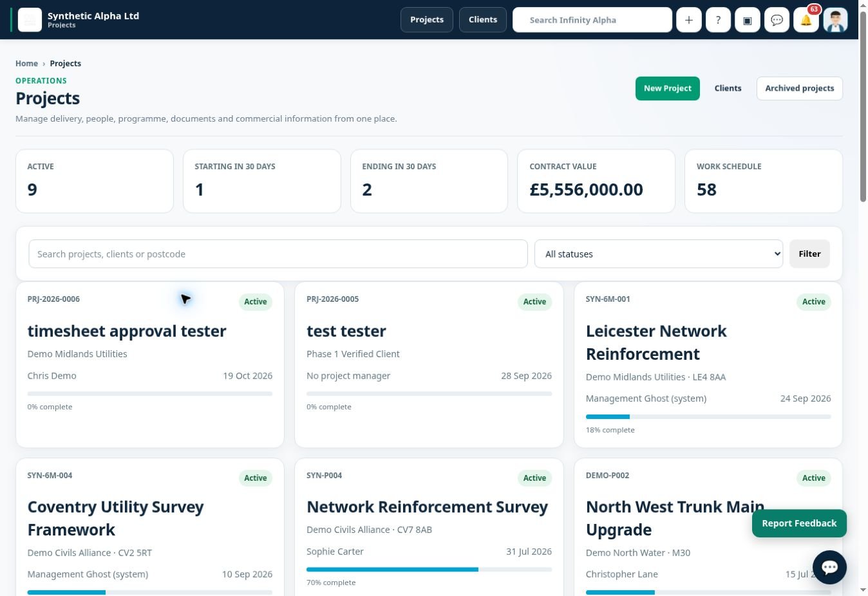Click project code PRJ-2026-0006

[x=53, y=299]
